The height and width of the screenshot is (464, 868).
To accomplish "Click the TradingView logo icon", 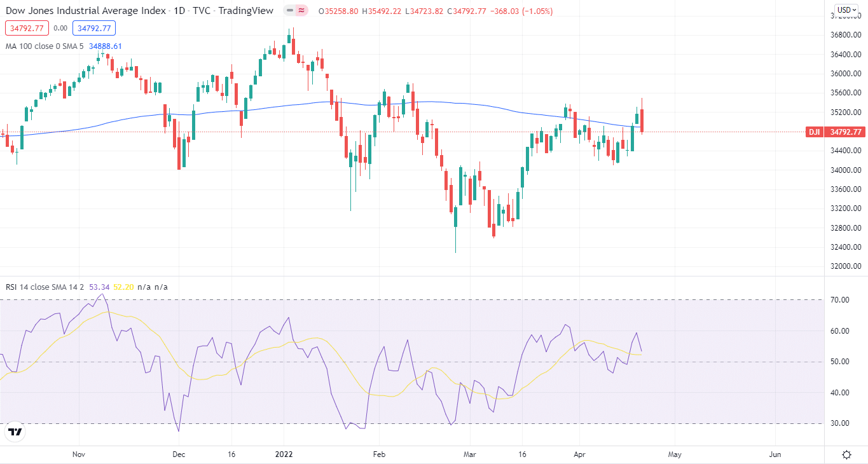I will click(15, 432).
